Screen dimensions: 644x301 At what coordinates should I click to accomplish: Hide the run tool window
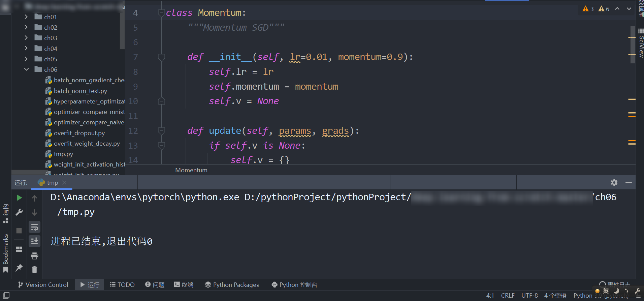tap(629, 182)
